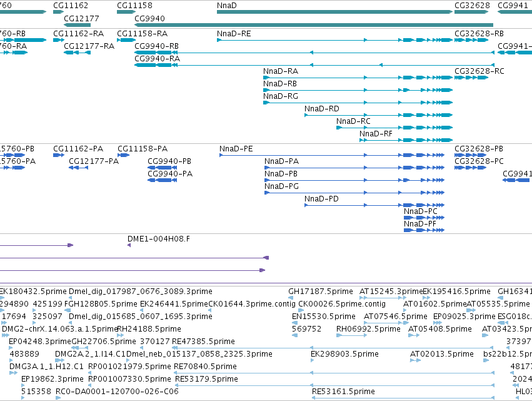
Task: Click EST AT05408.5prime
Action: [440, 329]
